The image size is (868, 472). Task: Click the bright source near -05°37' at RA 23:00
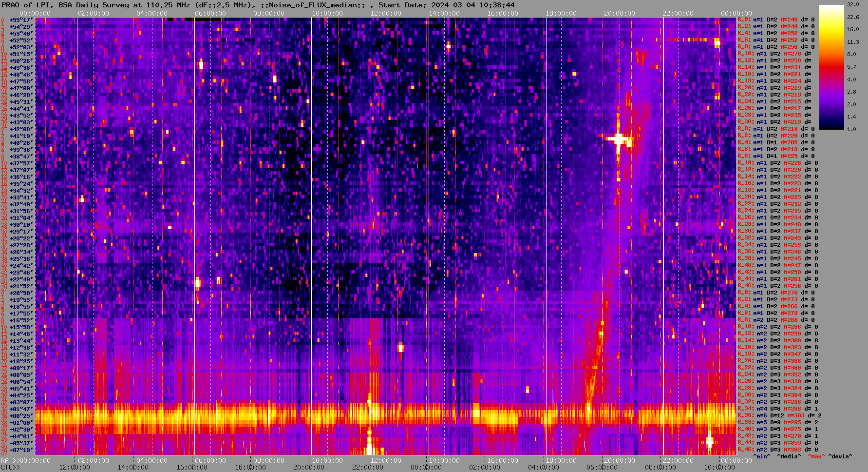(709, 442)
